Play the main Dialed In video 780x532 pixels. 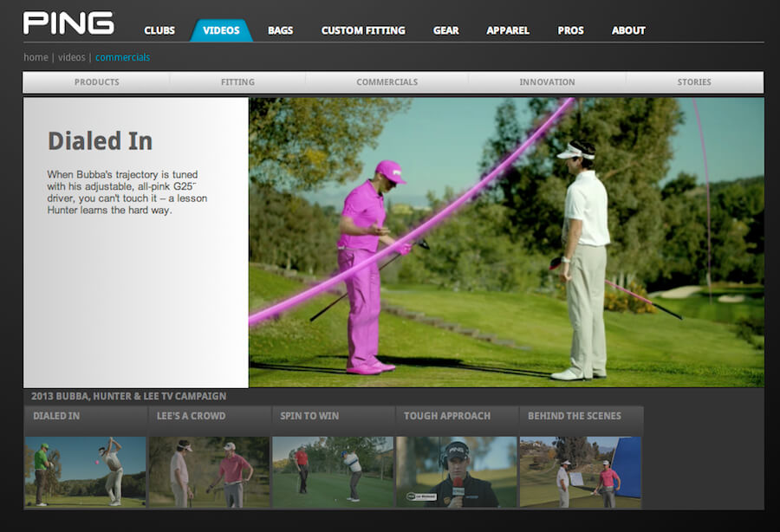(506, 243)
